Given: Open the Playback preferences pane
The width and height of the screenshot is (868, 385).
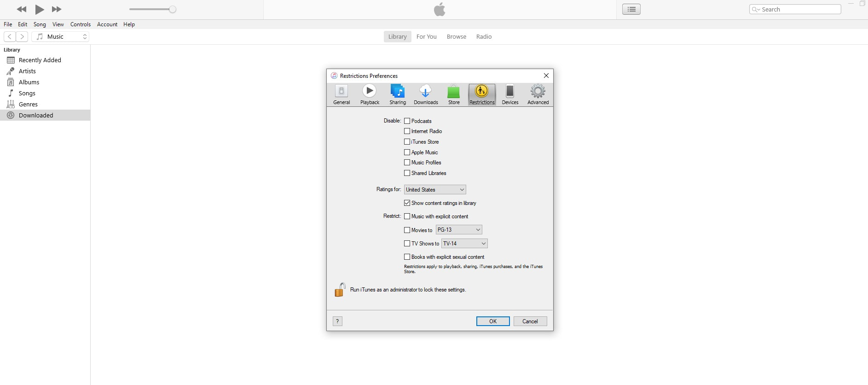Looking at the screenshot, I should click(x=370, y=94).
